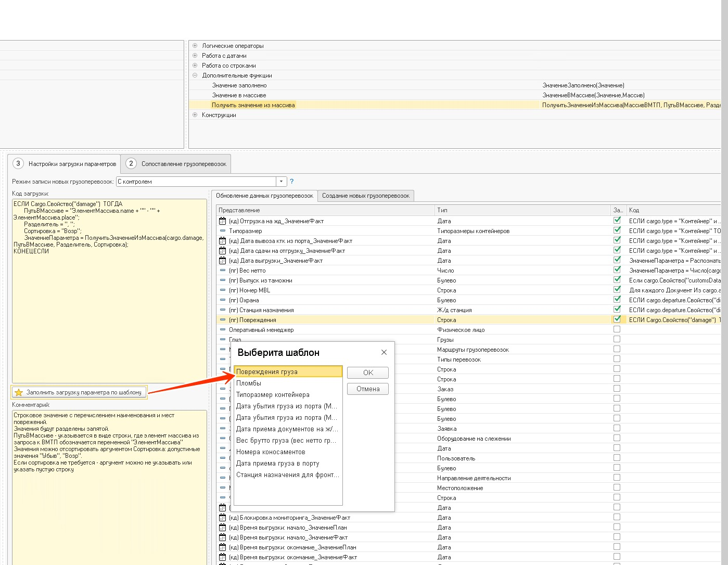This screenshot has width=728, height=565.
Task: Expand the 'Работа с датами' group
Action: pos(195,56)
